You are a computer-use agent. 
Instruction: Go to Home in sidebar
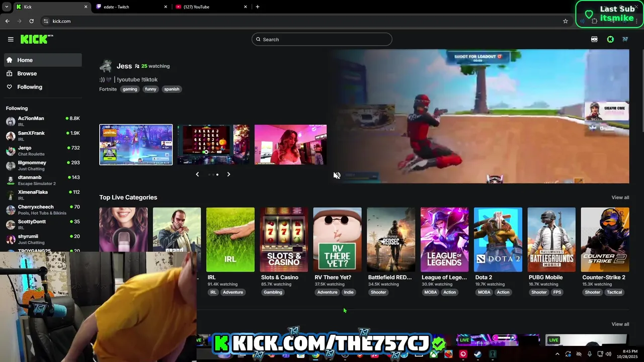[43, 60]
